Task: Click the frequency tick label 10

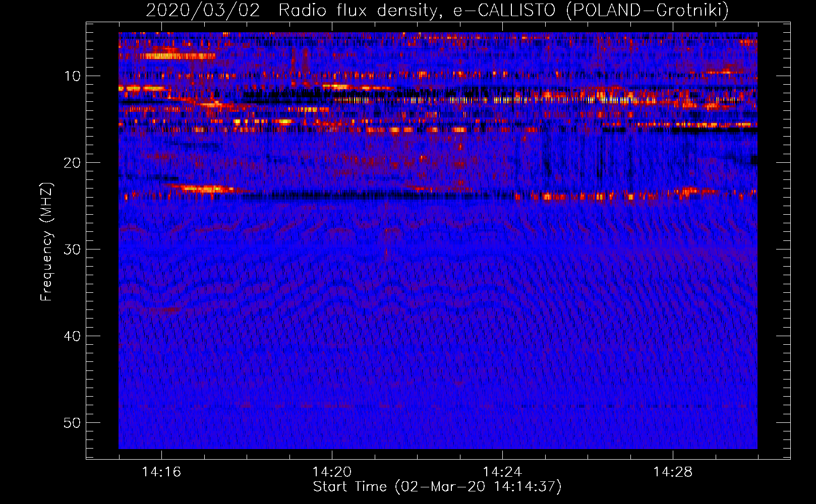Action: point(72,76)
